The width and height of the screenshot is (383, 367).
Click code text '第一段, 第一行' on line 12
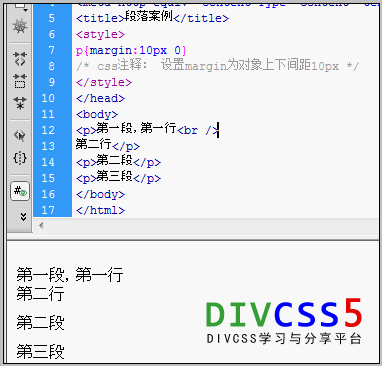[136, 128]
